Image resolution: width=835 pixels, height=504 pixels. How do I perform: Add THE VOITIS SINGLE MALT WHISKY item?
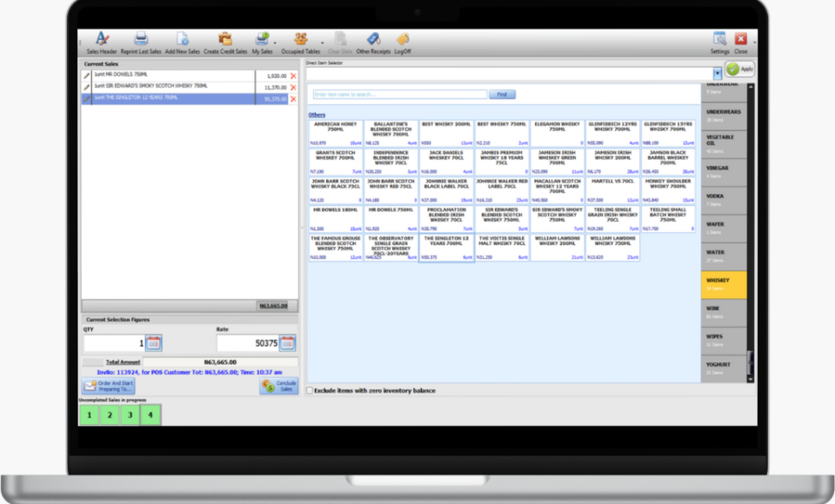pyautogui.click(x=502, y=248)
